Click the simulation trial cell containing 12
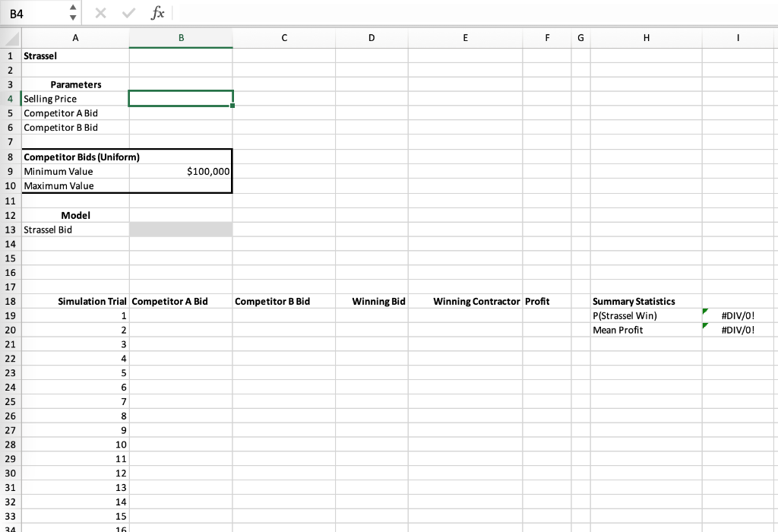The height and width of the screenshot is (532, 778). pos(75,473)
